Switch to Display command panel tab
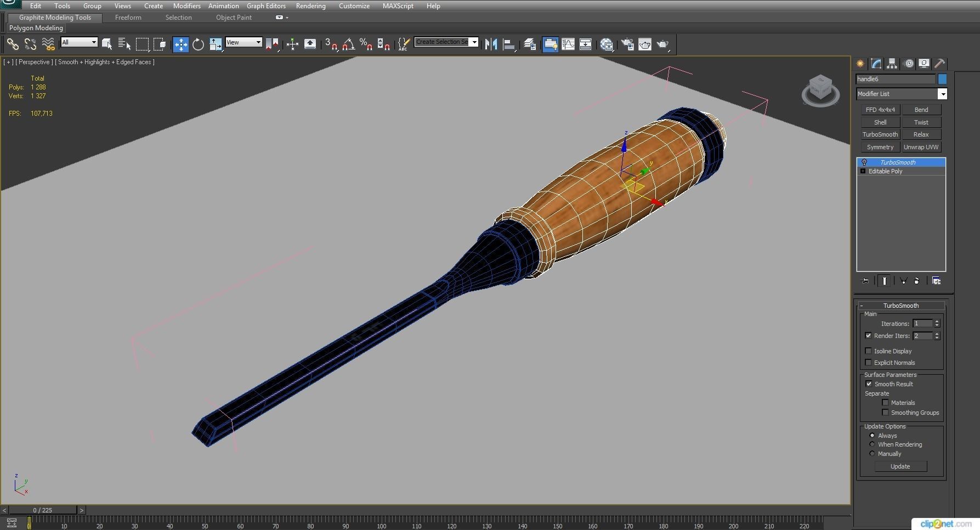This screenshot has height=530, width=980. pos(924,64)
